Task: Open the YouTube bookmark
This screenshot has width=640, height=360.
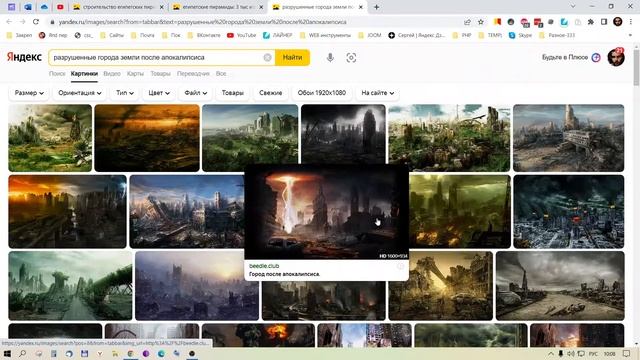Action: pos(242,36)
